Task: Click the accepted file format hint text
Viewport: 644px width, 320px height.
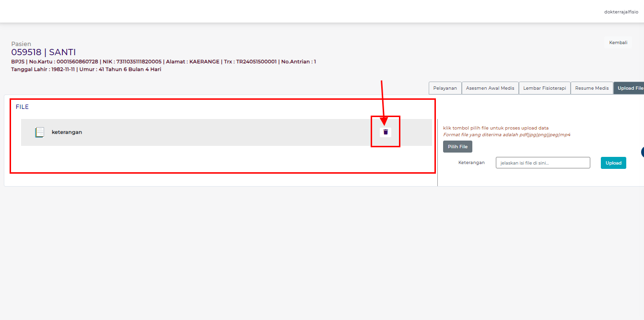Action: (x=506, y=135)
